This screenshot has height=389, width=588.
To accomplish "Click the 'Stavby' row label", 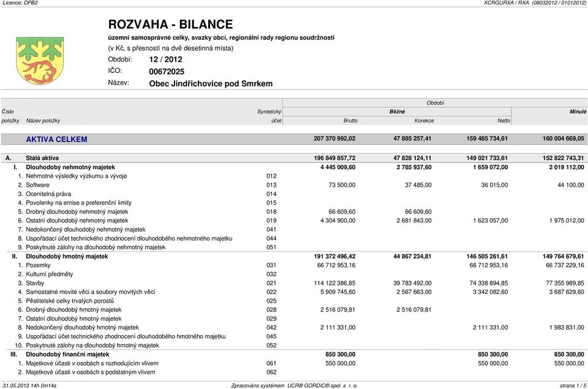I will tap(35, 283).
